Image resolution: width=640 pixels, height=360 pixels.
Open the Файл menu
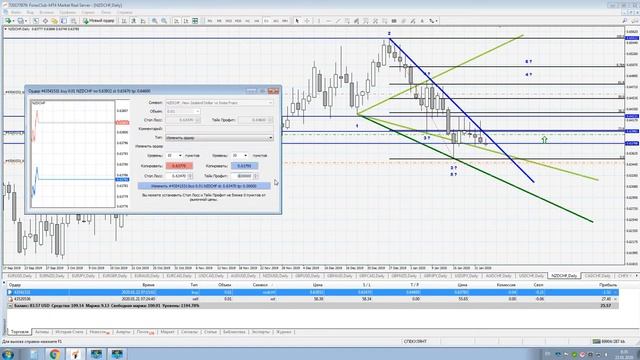click(x=16, y=12)
